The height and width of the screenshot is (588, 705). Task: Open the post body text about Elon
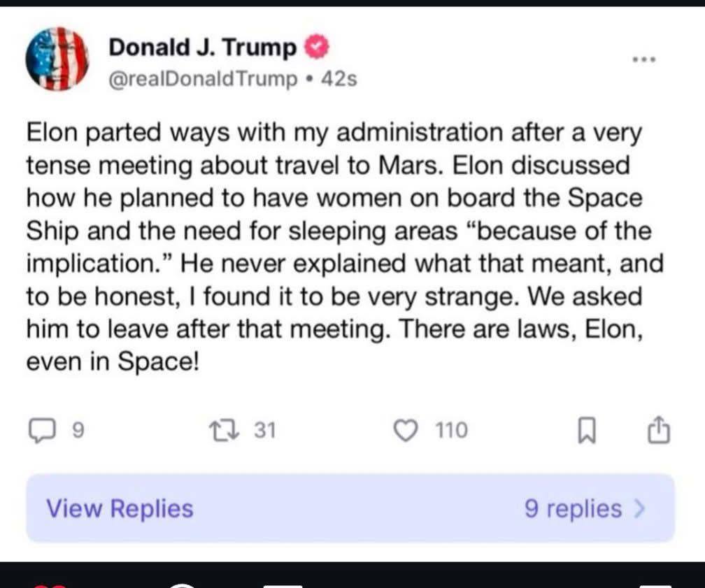(344, 247)
